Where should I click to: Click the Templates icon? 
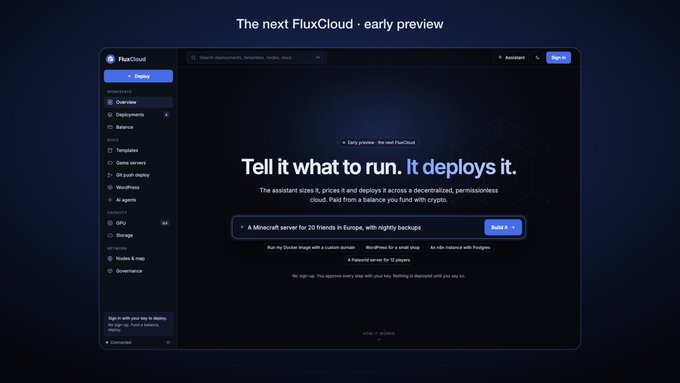[110, 150]
